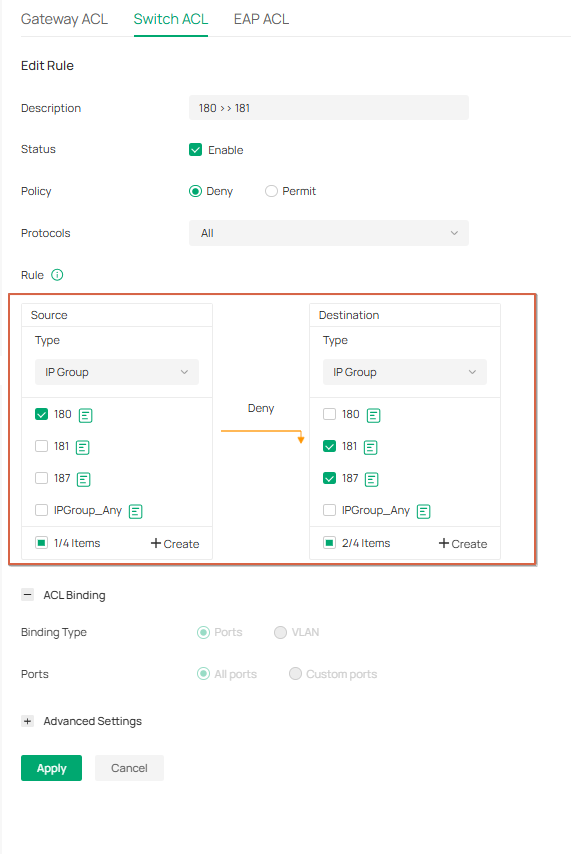Select All ports radio option
571x854 pixels.
pyautogui.click(x=203, y=674)
